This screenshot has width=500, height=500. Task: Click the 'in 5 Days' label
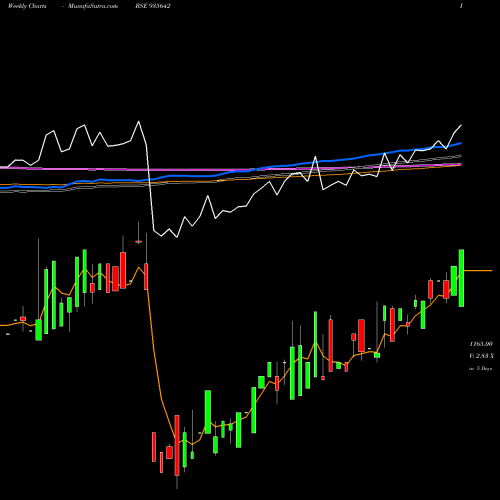pos(481,368)
